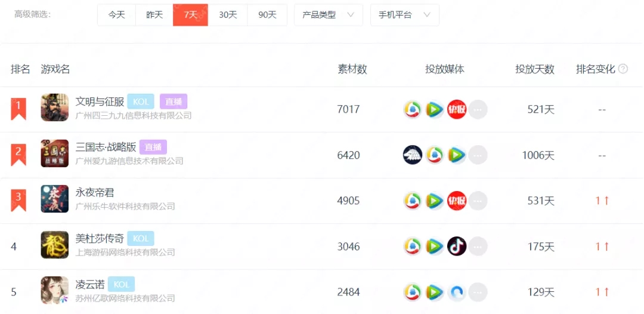The image size is (644, 314).
Task: Click the KOL tag on 文明与征服
Action: click(x=141, y=101)
